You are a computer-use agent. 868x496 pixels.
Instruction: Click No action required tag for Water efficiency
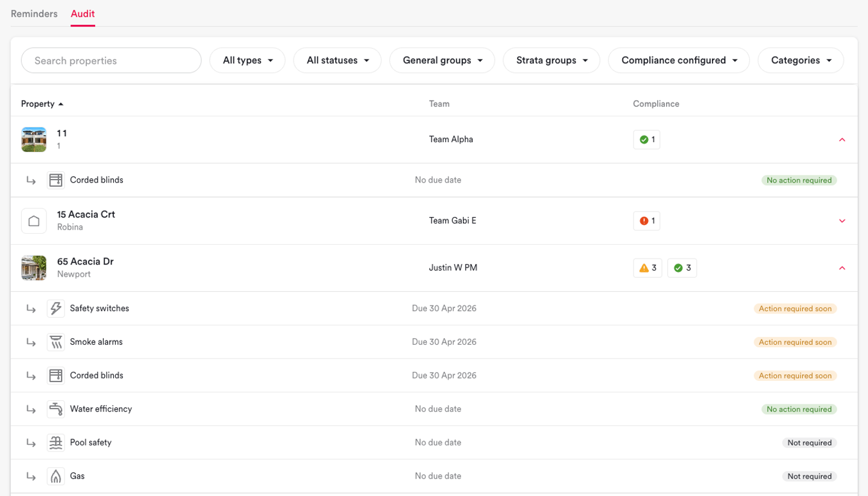[x=799, y=409]
